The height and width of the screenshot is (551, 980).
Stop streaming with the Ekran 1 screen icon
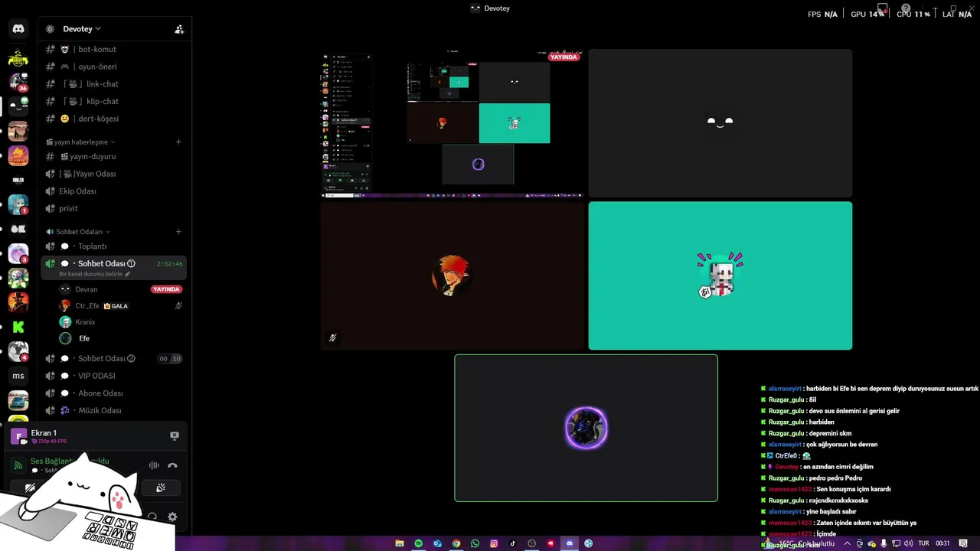pos(175,435)
